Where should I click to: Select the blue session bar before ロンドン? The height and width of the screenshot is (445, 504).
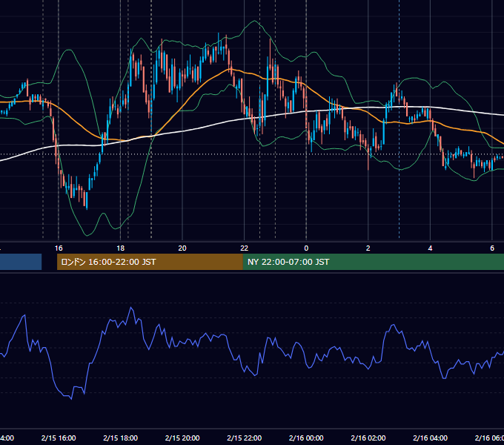click(21, 262)
